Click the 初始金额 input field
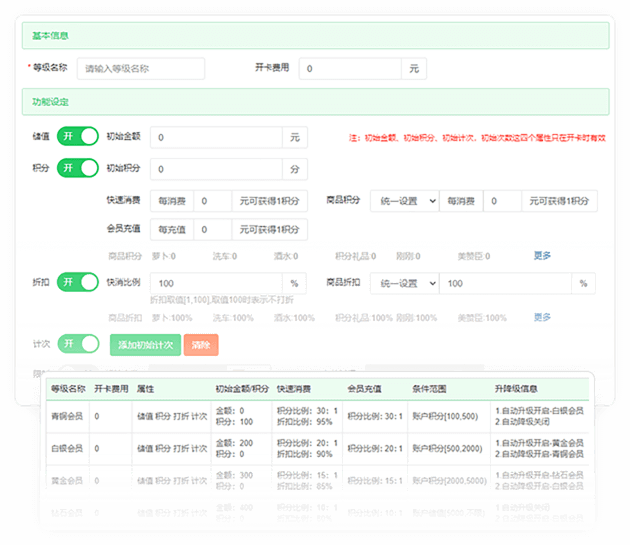 click(217, 137)
